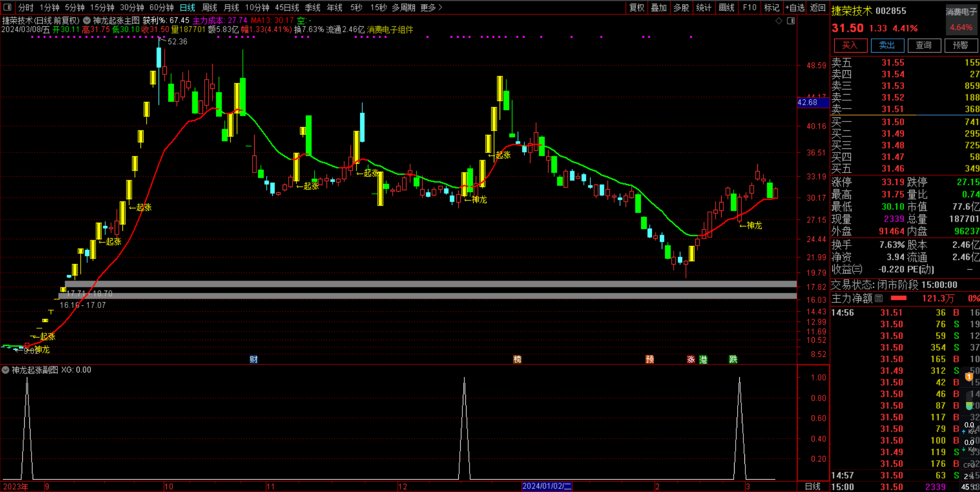Viewport: 980px width, 492px height.
Task: Select the 45日线 period tab
Action: point(287,7)
